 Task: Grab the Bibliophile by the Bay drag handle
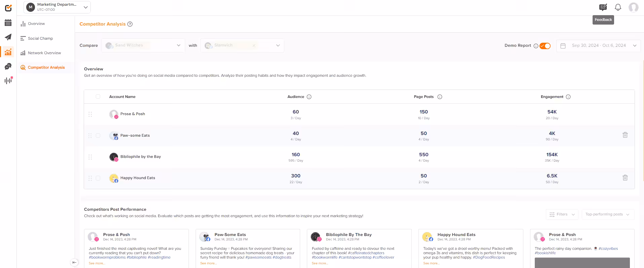pyautogui.click(x=90, y=157)
